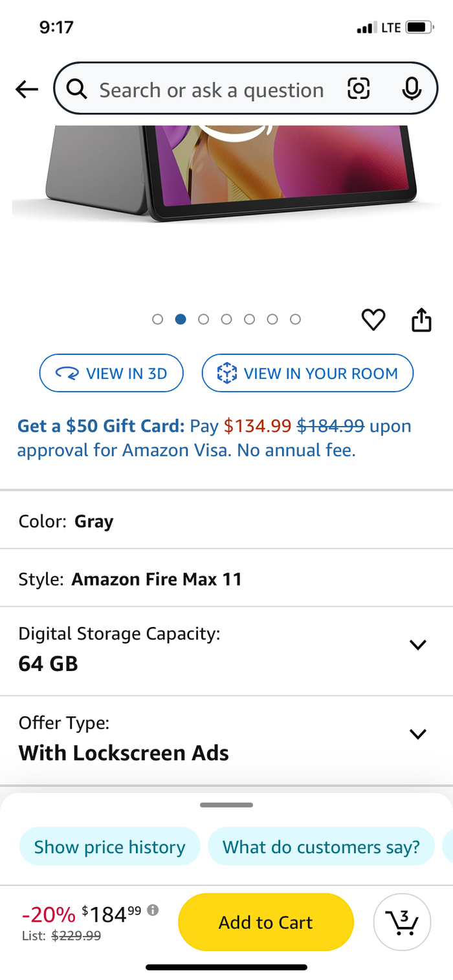Open the shopping cart icon

click(x=402, y=922)
